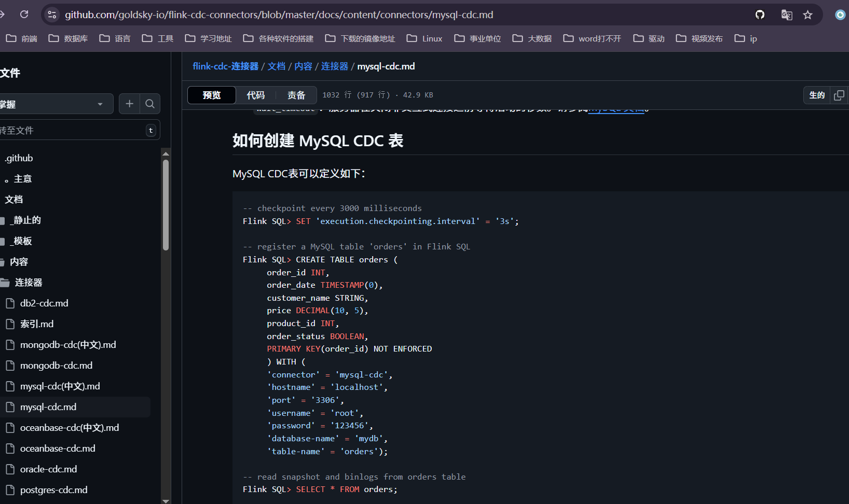Copy raw file content using the copy icon
The height and width of the screenshot is (504, 849).
coord(839,95)
